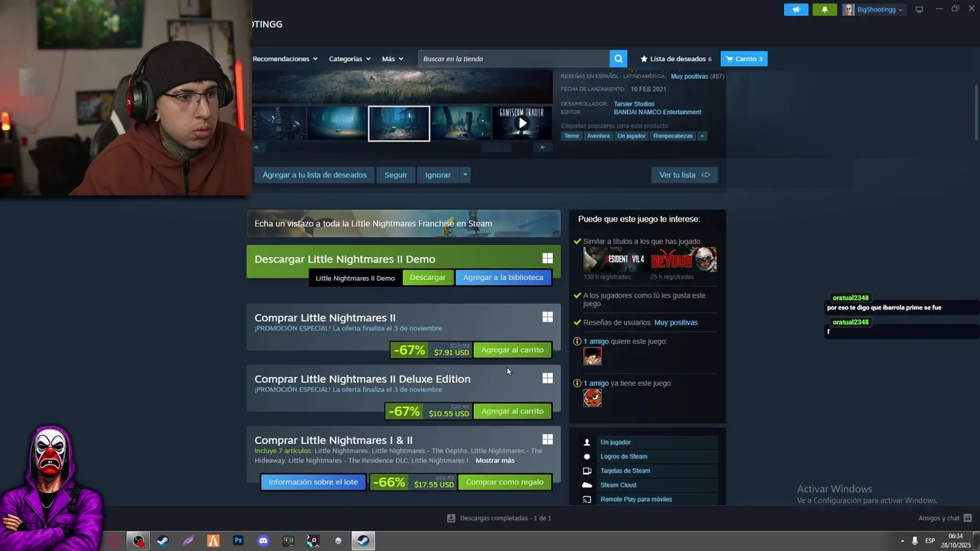The image size is (980, 551).
Task: Click the Seguir button
Action: tap(396, 175)
